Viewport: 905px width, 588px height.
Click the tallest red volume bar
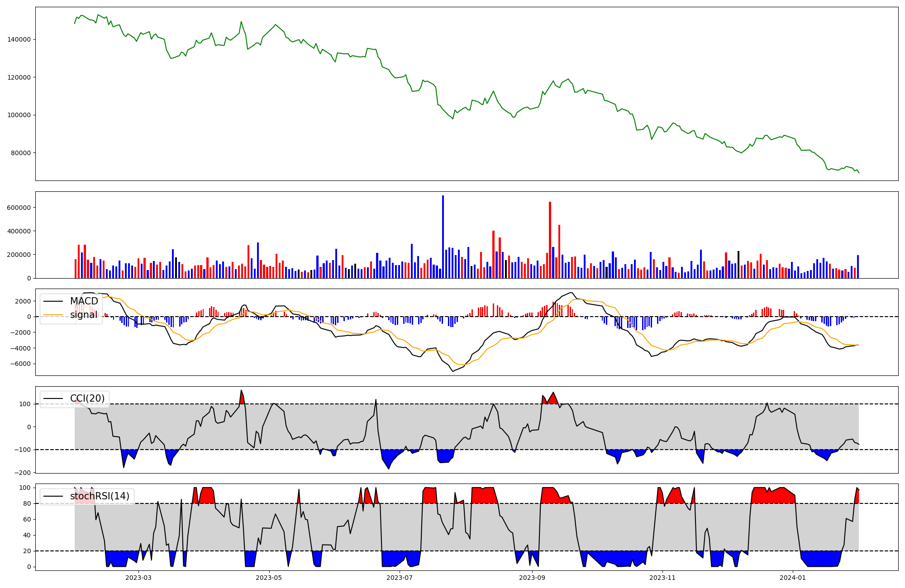pos(550,240)
